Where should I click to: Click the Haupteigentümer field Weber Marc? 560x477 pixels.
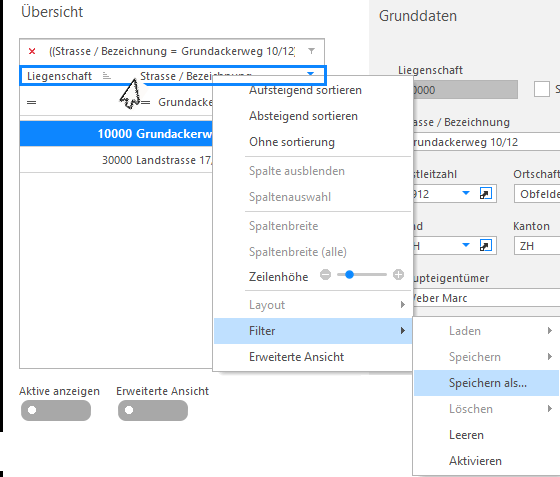pyautogui.click(x=486, y=298)
